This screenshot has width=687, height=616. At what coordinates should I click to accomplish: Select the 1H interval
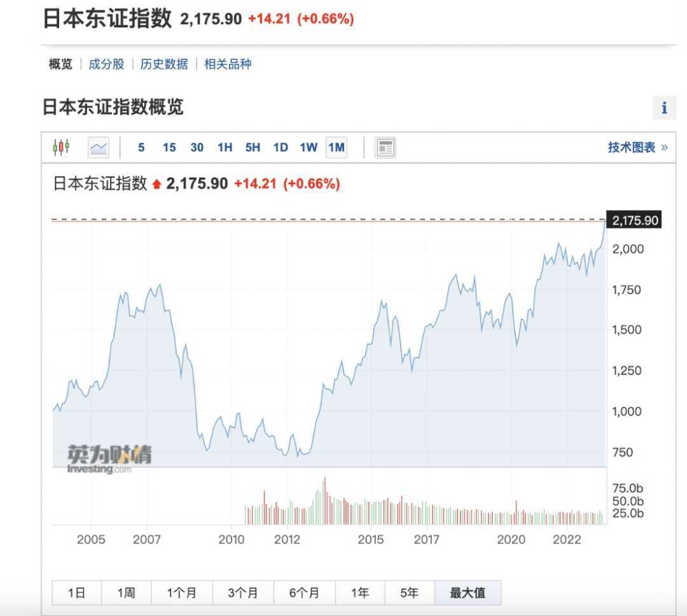pos(225,148)
